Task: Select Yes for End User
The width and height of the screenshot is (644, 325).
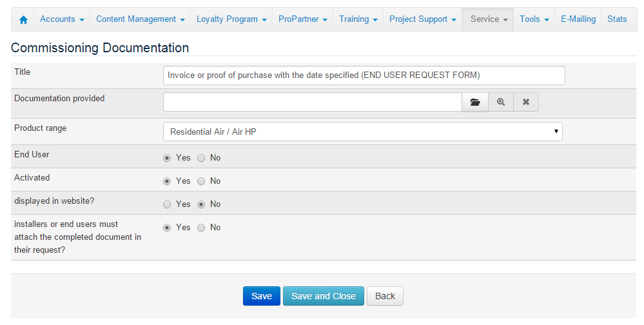Action: pos(168,158)
